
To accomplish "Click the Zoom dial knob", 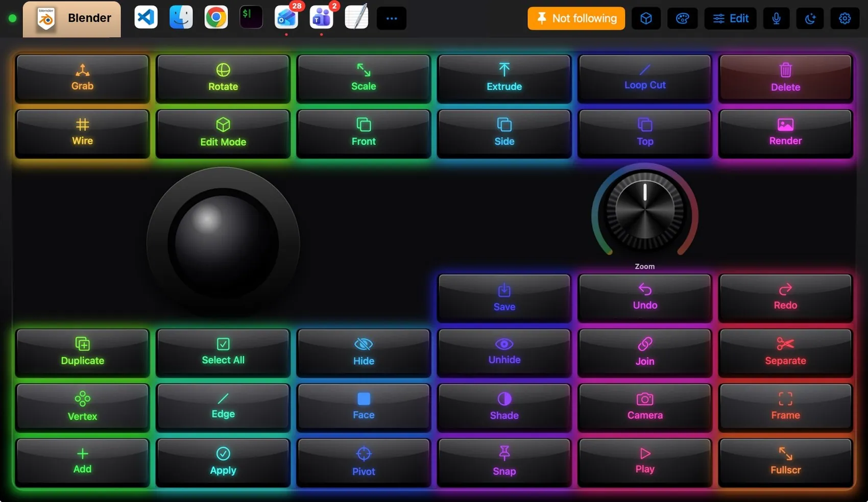I will click(645, 210).
